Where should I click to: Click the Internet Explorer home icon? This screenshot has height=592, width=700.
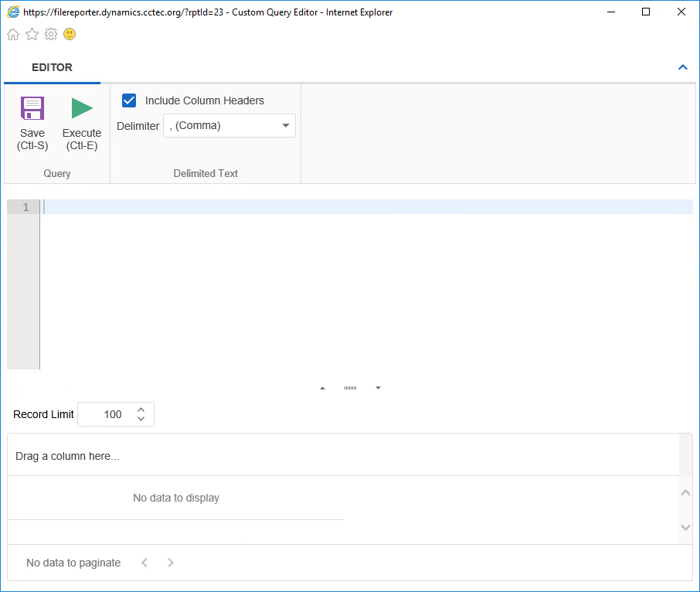point(13,34)
